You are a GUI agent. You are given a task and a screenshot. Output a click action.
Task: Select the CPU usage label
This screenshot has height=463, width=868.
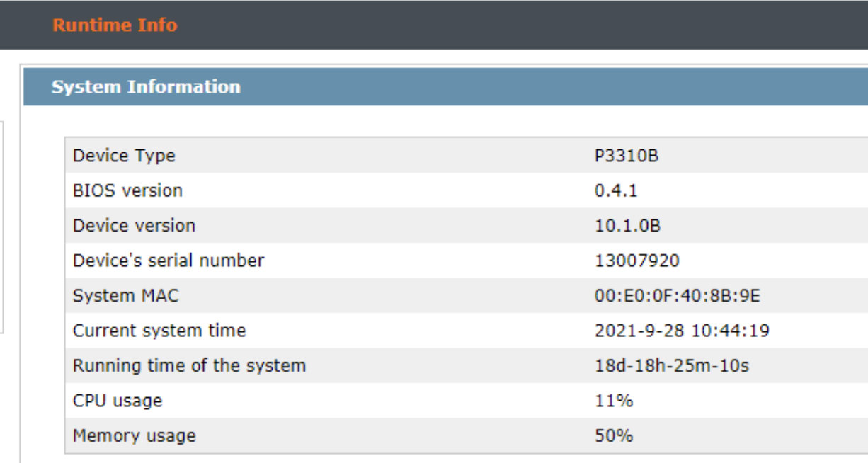[x=118, y=401]
